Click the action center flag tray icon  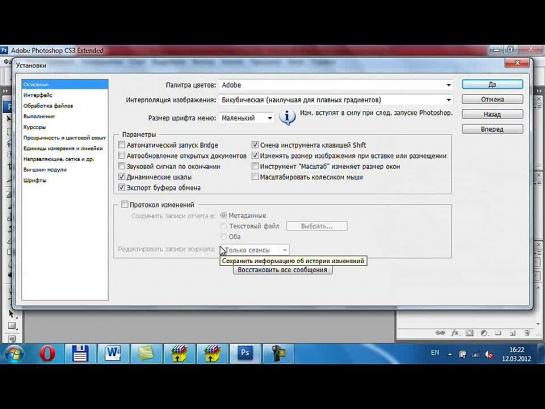[x=462, y=355]
